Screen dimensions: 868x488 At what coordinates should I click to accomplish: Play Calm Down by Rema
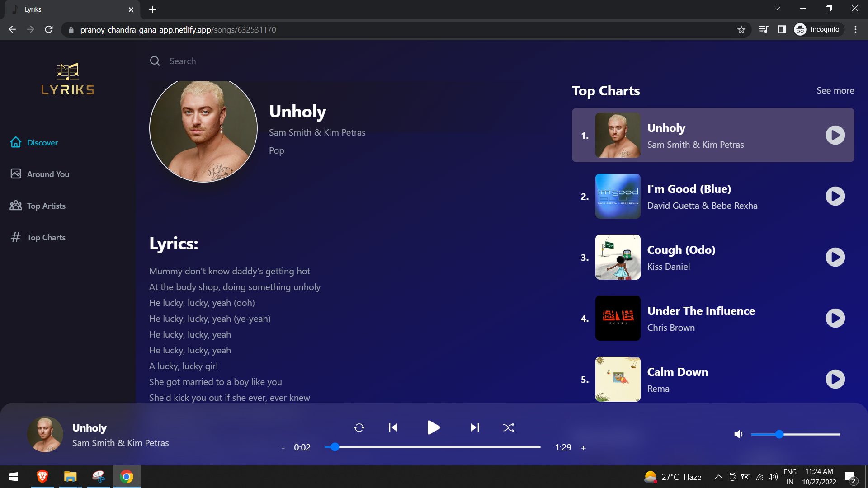[835, 379]
